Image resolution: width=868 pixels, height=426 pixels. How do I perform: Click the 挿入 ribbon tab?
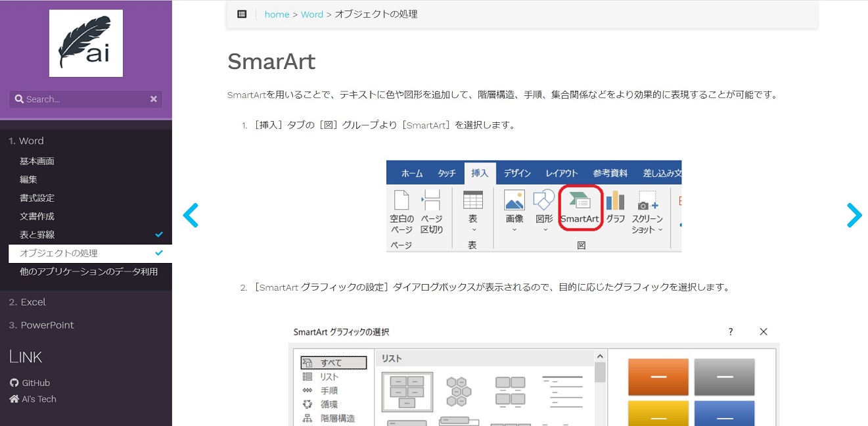(480, 173)
